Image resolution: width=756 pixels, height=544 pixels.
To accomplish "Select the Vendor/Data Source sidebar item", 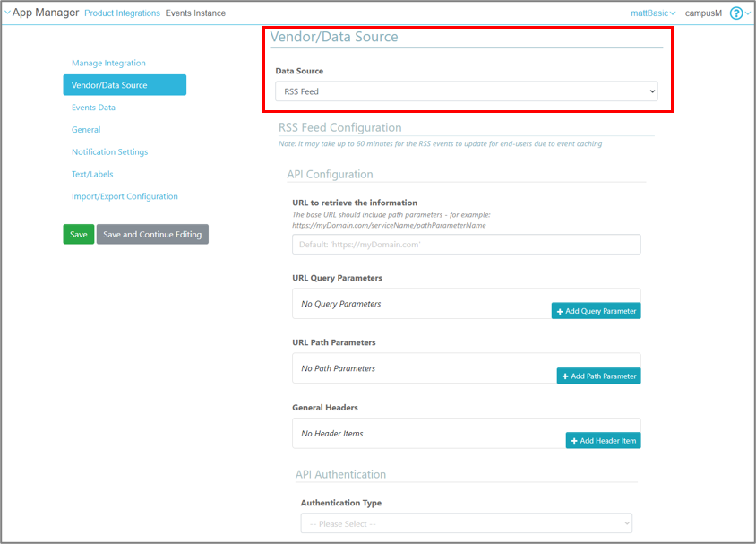I will tap(125, 85).
